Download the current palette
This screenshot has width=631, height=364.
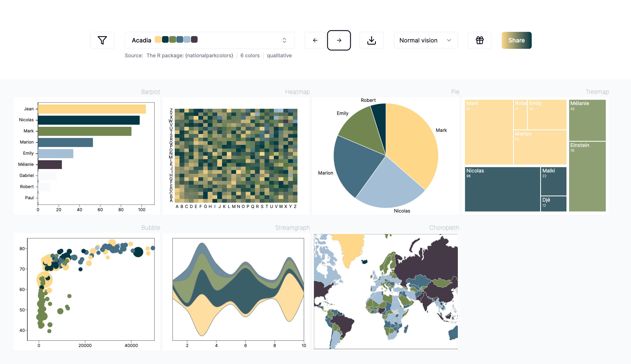click(x=371, y=40)
